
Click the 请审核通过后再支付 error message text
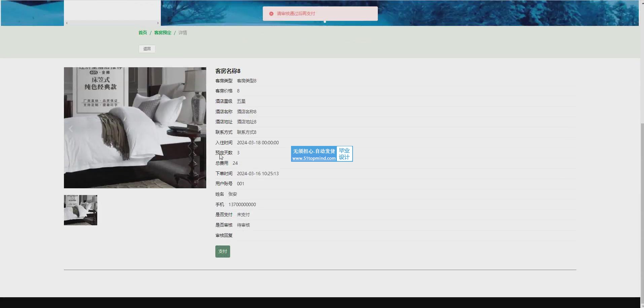296,14
